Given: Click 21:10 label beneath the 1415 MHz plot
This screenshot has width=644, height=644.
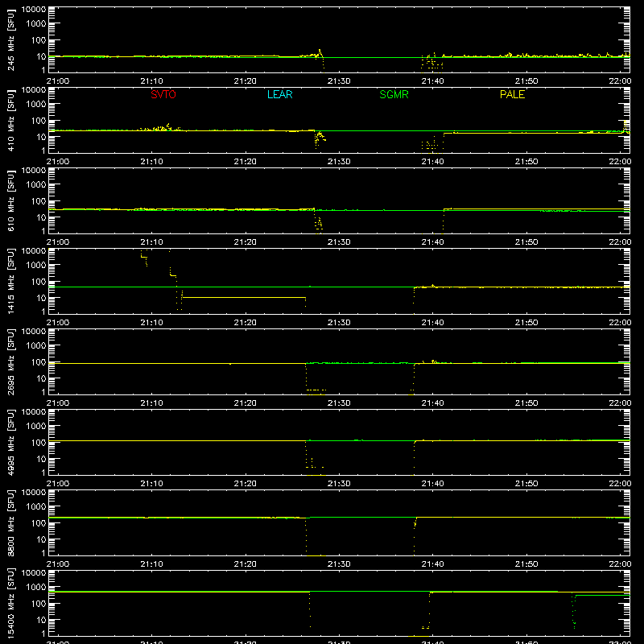Looking at the screenshot, I should 151,323.
